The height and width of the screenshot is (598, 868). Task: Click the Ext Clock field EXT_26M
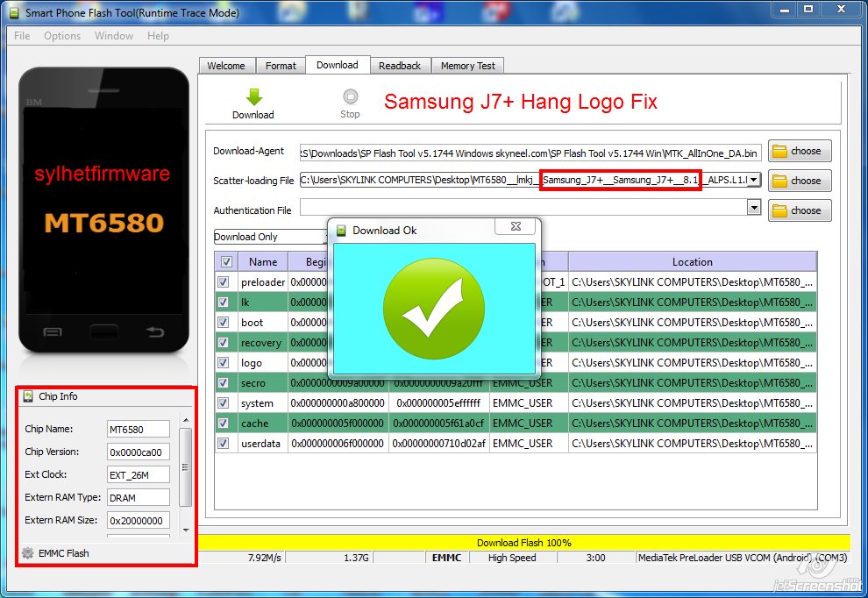pos(138,474)
